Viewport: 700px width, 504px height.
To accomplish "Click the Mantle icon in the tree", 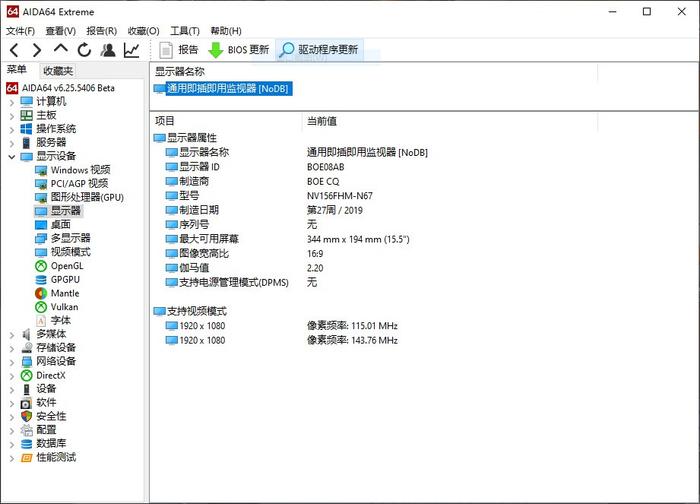I will pyautogui.click(x=41, y=293).
